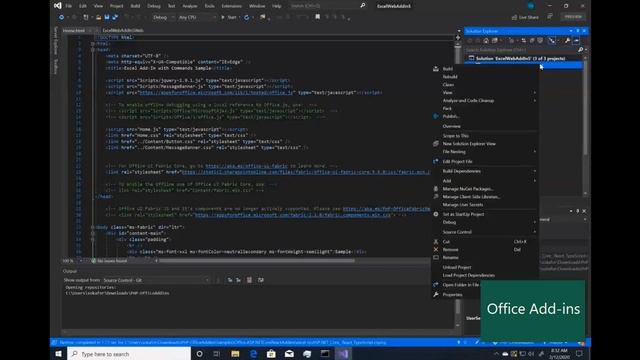Click Overview in the context menu

click(451, 126)
